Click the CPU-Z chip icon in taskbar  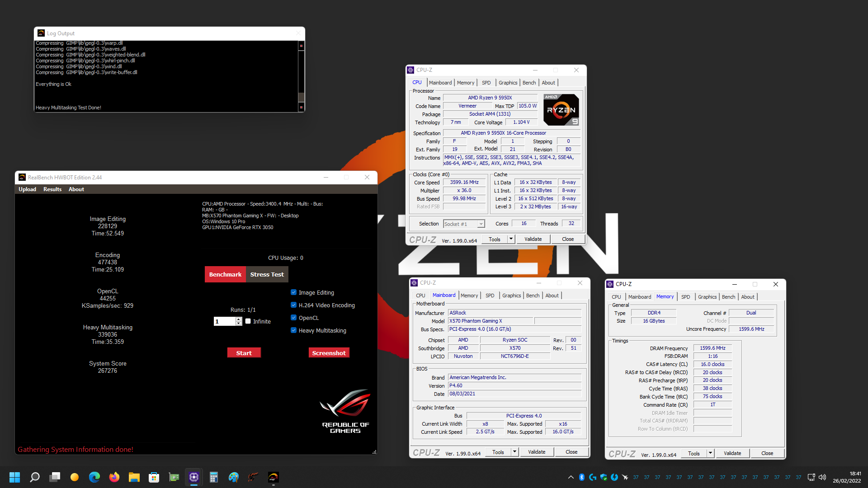[x=194, y=477]
